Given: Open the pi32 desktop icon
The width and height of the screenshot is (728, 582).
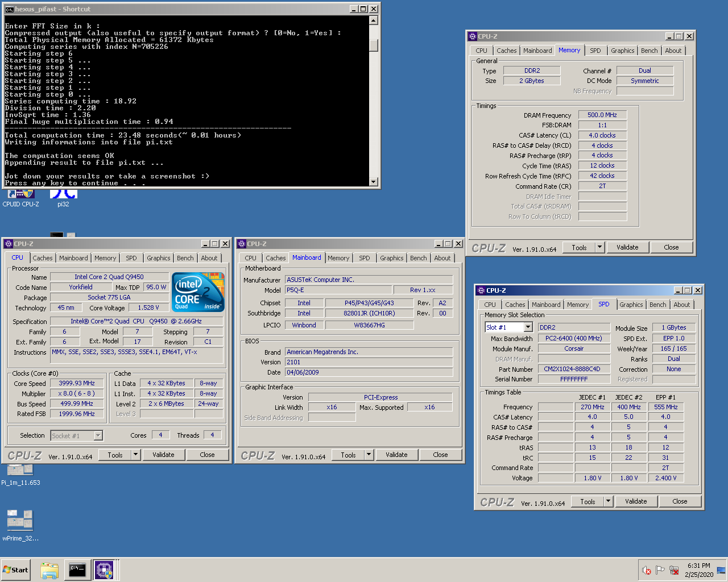Looking at the screenshot, I should (63, 197).
